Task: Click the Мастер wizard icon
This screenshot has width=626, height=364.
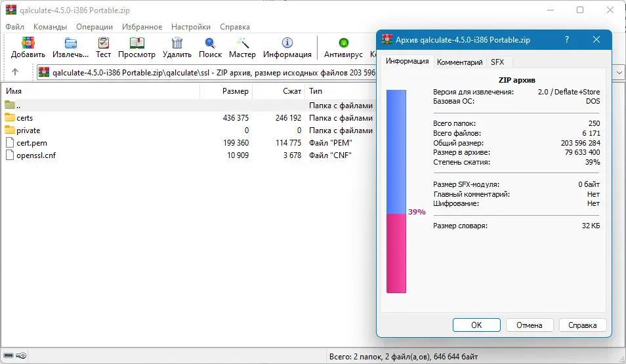Action: pyautogui.click(x=242, y=43)
